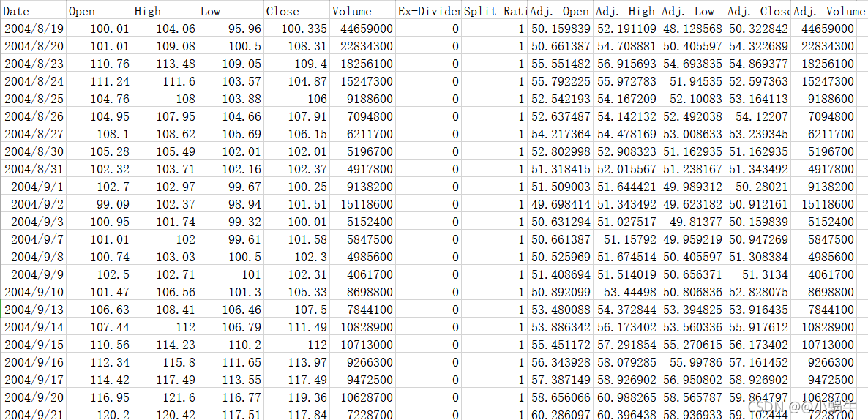Select the Adj. Open header cell
This screenshot has height=420, width=868.
(x=561, y=11)
